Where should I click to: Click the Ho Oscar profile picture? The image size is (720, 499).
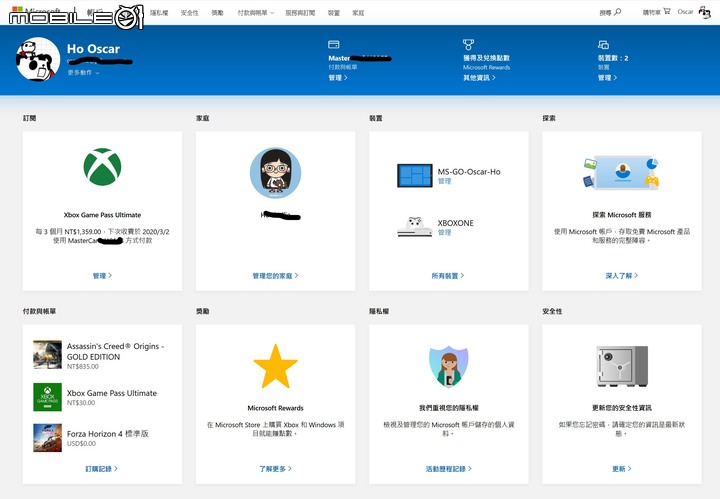38,59
